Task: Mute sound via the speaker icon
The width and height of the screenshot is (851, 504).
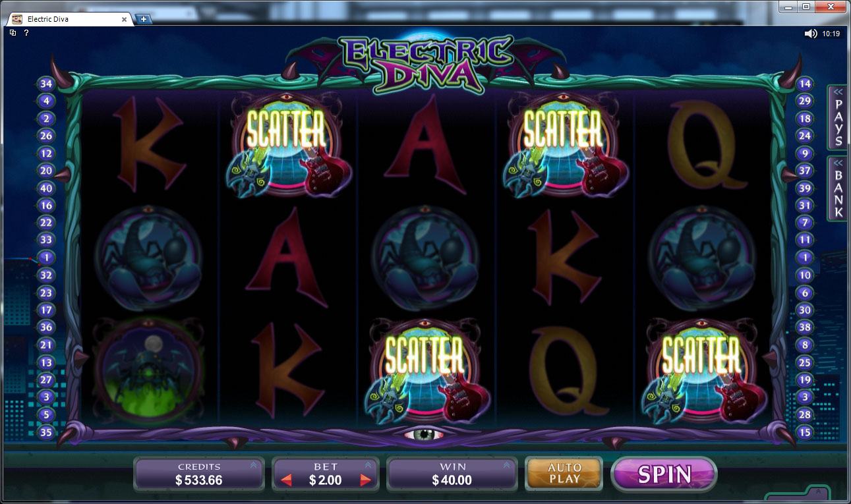Action: [x=811, y=34]
